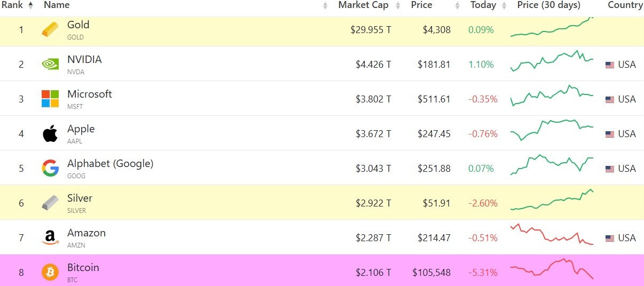This screenshot has width=644, height=286.
Task: Open the Bitcoin name link
Action: coord(83,268)
